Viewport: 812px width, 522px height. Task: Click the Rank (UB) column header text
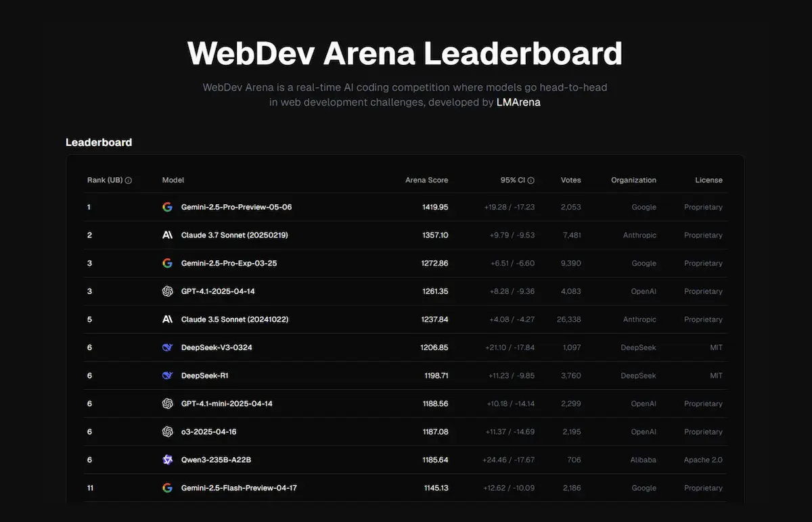pos(105,181)
